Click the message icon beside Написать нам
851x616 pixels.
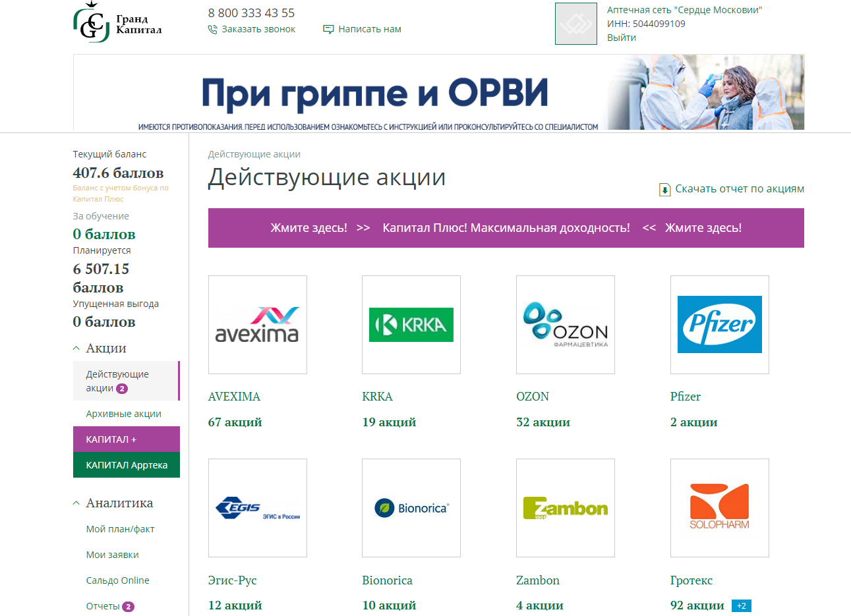coord(328,30)
